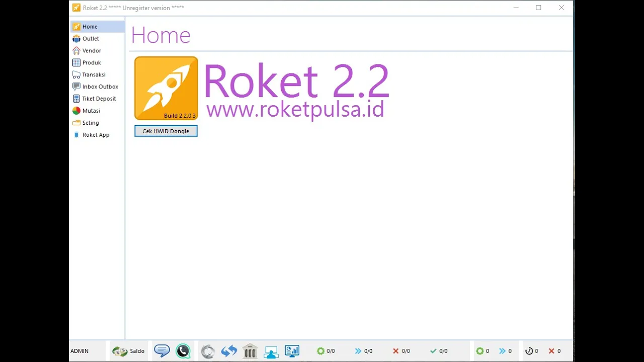Click the large orange rocket logo
This screenshot has width=644, height=362.
pos(166,88)
